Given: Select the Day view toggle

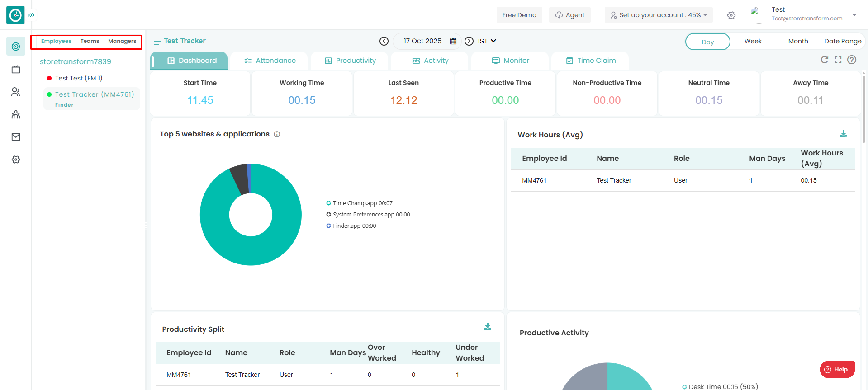Looking at the screenshot, I should pos(708,42).
